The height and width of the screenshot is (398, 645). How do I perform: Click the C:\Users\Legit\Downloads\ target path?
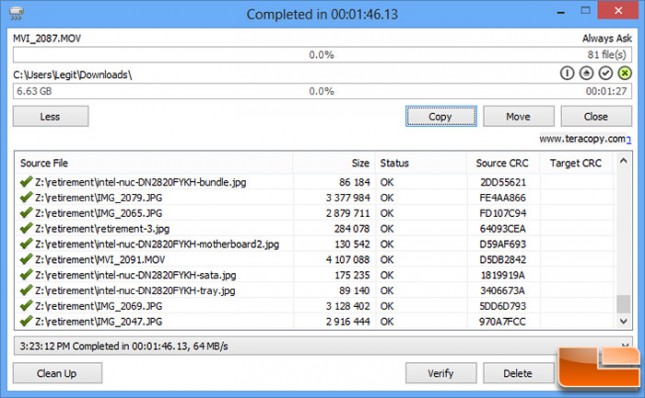click(x=72, y=75)
